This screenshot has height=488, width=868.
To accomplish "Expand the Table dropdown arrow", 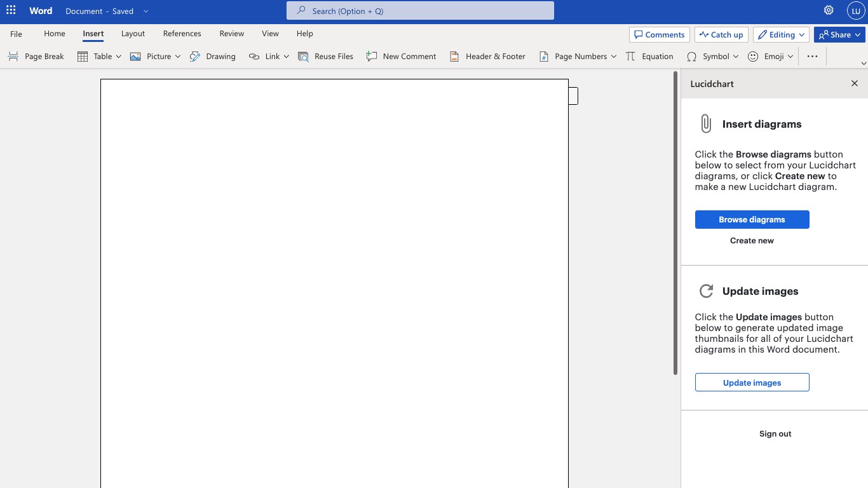I will [x=119, y=57].
